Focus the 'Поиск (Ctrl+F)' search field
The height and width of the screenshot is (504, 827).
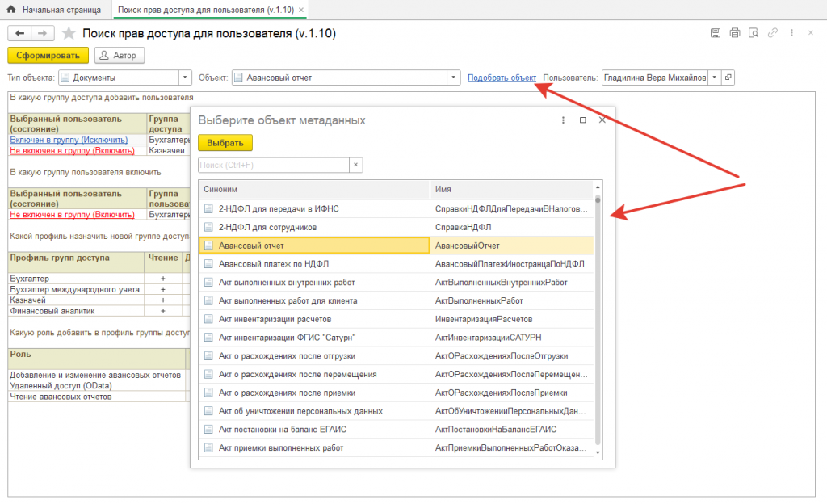[x=274, y=165]
